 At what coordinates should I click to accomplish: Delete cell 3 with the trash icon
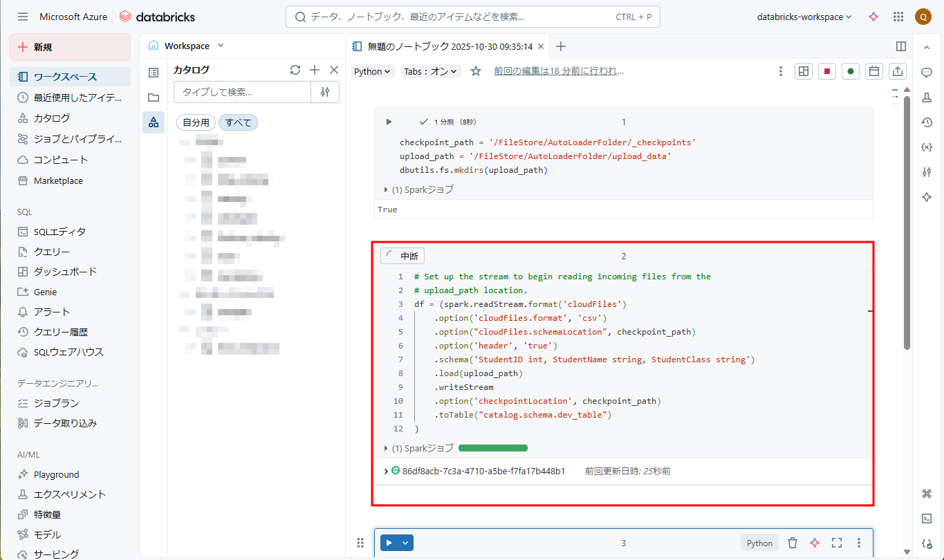pyautogui.click(x=793, y=543)
